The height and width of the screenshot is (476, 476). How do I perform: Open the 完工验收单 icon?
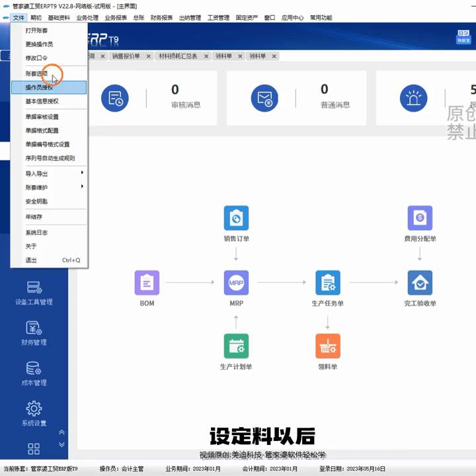click(x=420, y=283)
